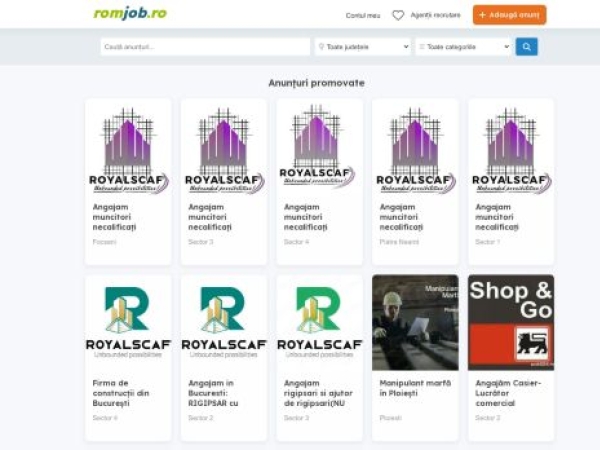This screenshot has height=450, width=600.
Task: Click the Piatra Neamț location text
Action: (399, 242)
